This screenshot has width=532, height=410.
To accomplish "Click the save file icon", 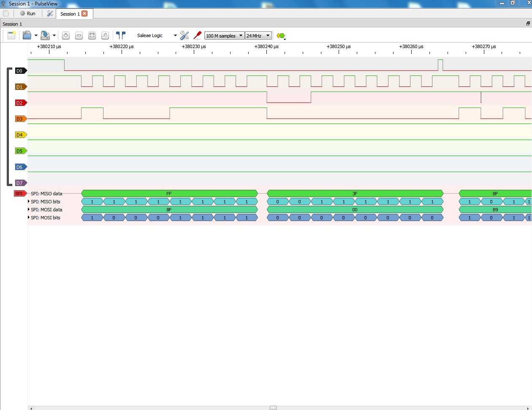I will coord(45,35).
